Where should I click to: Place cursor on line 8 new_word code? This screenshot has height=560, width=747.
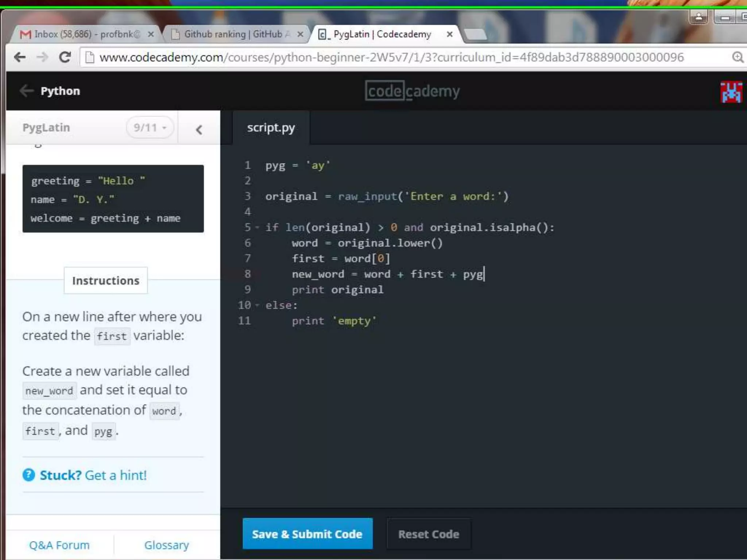coord(387,274)
